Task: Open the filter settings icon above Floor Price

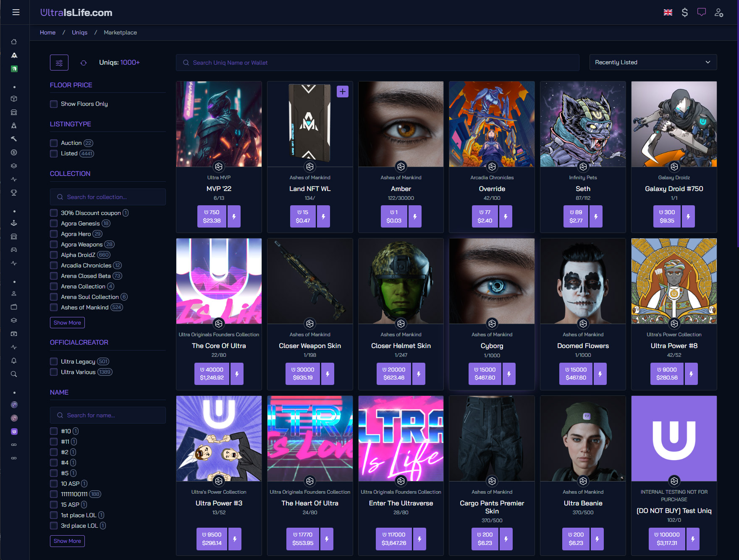Action: (x=59, y=62)
